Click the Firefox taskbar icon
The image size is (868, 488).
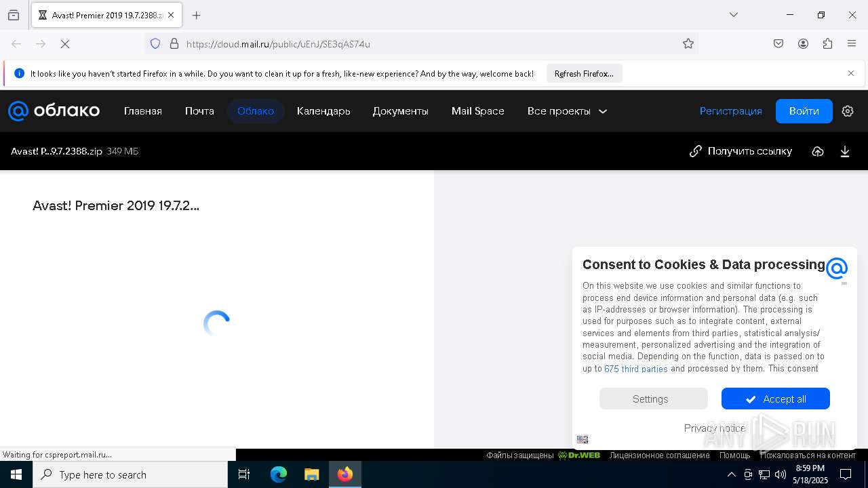(x=345, y=474)
